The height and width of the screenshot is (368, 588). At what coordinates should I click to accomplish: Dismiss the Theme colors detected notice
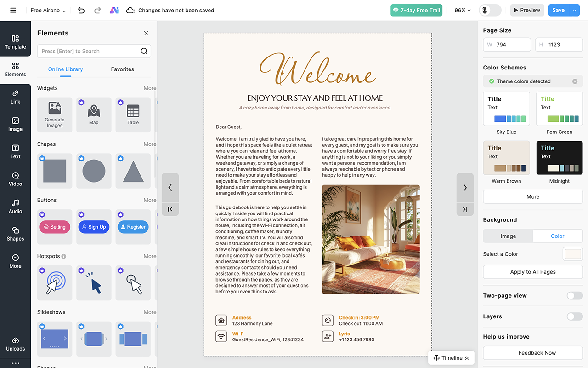(575, 81)
